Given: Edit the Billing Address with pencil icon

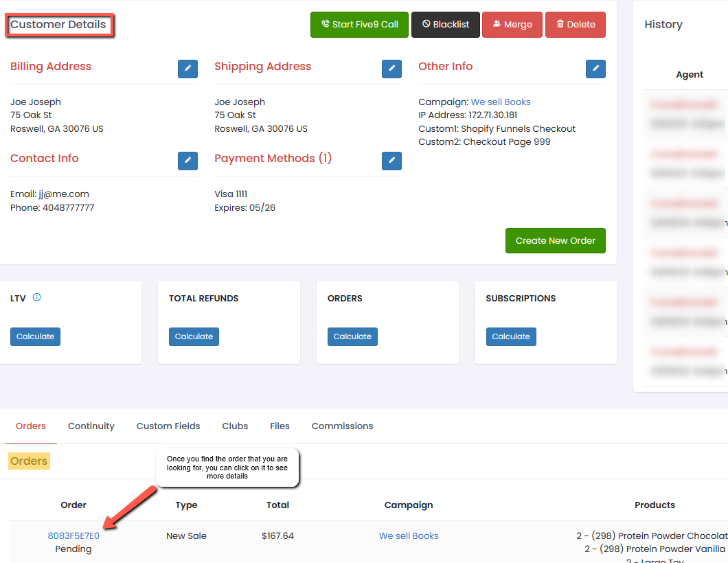Looking at the screenshot, I should tap(187, 69).
